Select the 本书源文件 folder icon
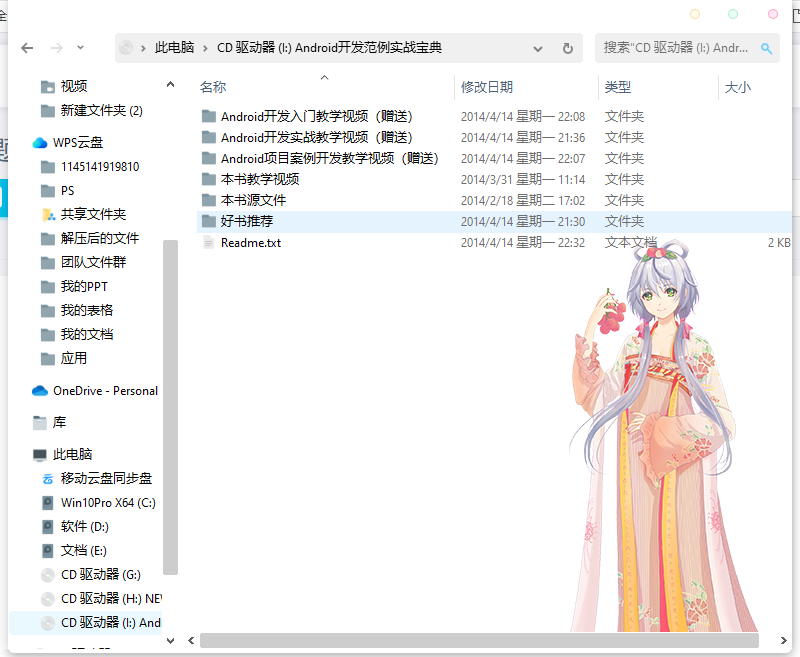This screenshot has height=657, width=800. pos(208,200)
